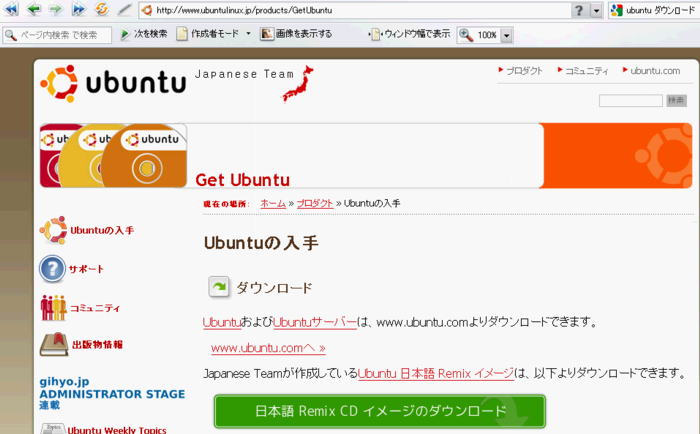Click the blue question mark support icon
The width and height of the screenshot is (700, 434).
(x=52, y=269)
